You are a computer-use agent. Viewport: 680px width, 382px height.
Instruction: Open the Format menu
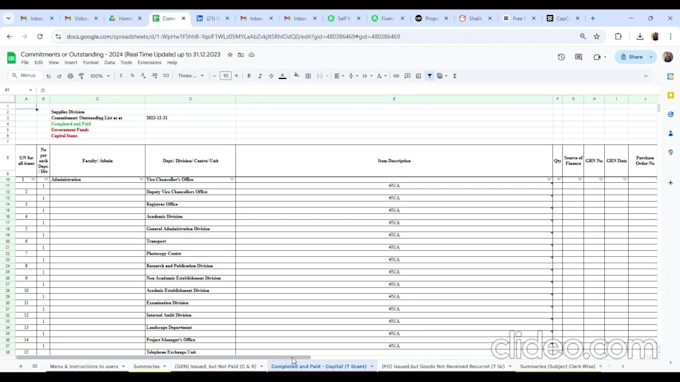(91, 63)
